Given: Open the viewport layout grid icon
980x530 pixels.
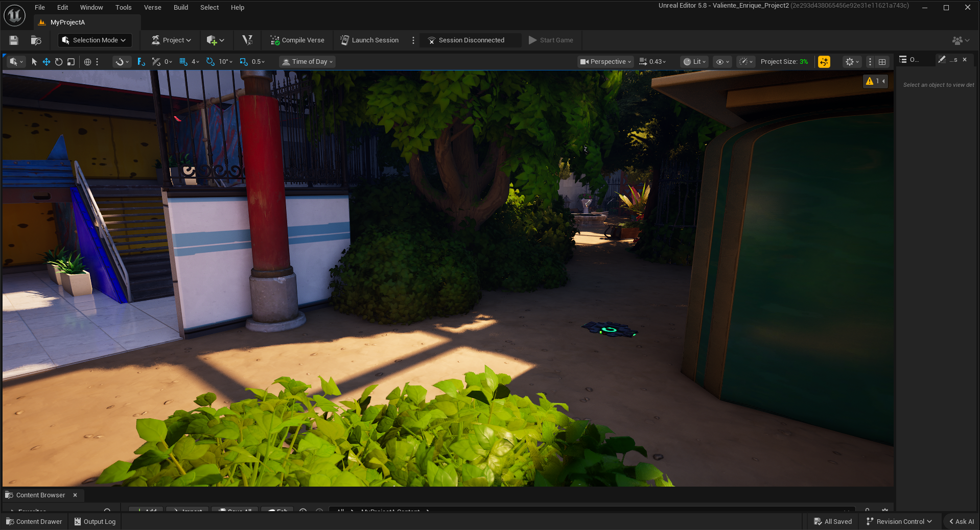Looking at the screenshot, I should (x=882, y=62).
